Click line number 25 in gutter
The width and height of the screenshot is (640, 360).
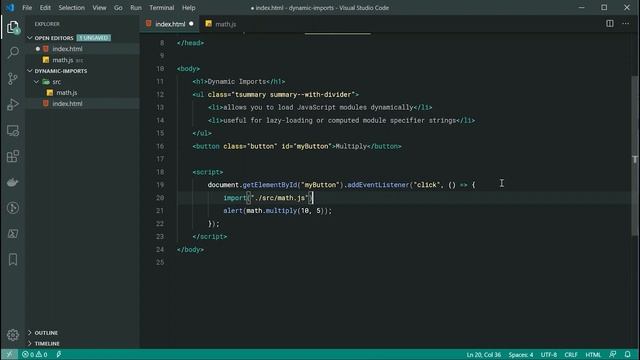pyautogui.click(x=160, y=262)
